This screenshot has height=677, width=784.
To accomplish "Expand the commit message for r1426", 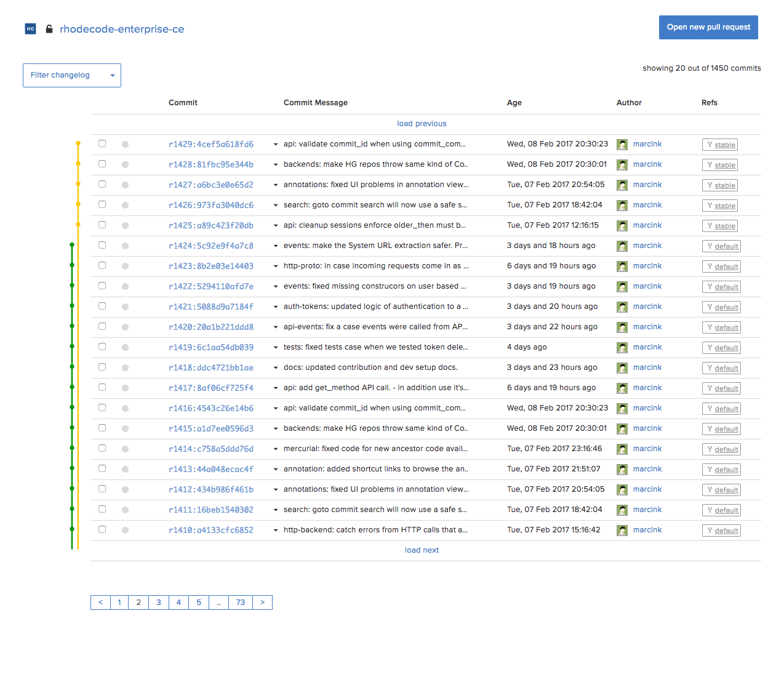I will click(x=276, y=206).
